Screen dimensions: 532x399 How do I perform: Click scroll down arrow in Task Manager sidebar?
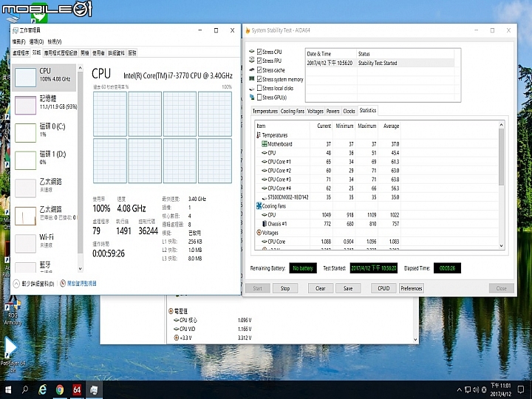(x=81, y=269)
